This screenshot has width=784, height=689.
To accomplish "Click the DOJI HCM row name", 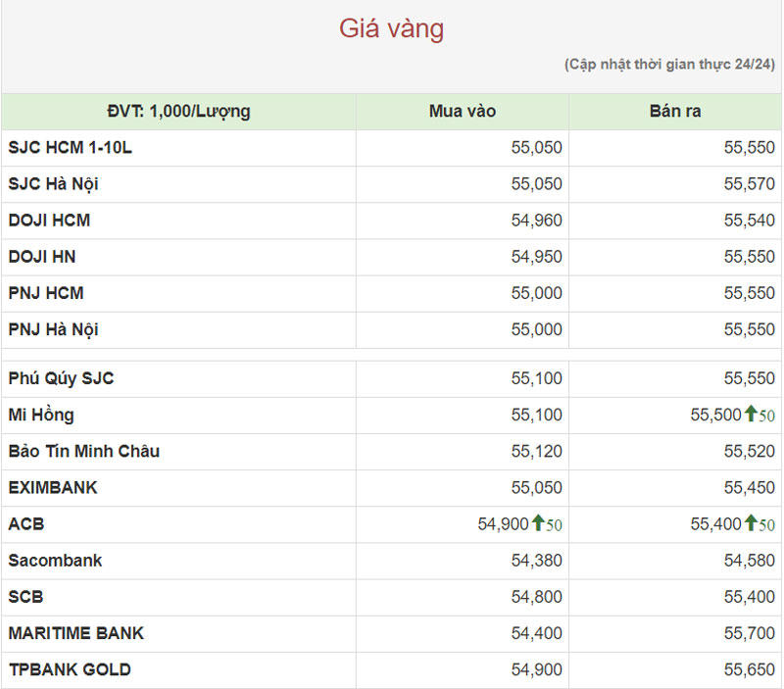I will point(49,221).
